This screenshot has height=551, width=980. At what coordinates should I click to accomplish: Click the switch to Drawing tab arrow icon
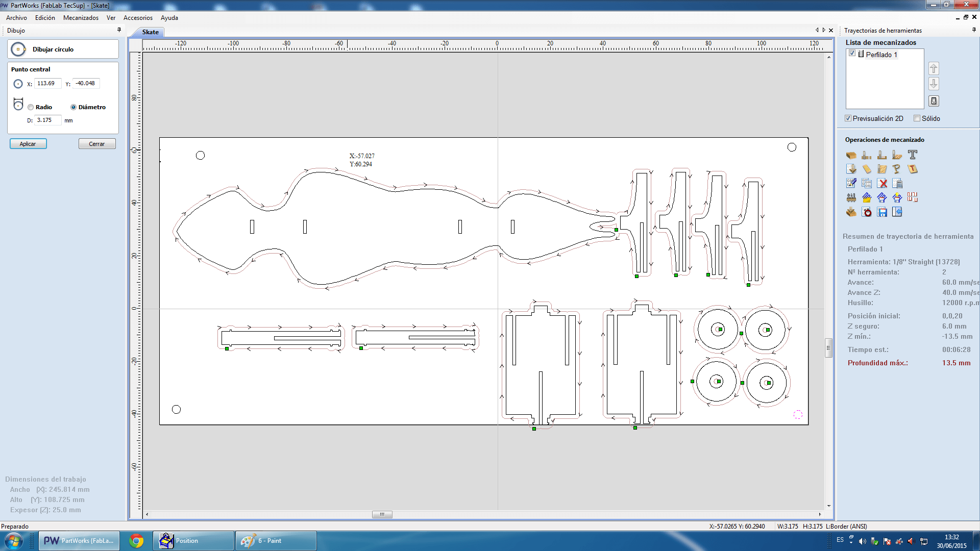tap(897, 212)
